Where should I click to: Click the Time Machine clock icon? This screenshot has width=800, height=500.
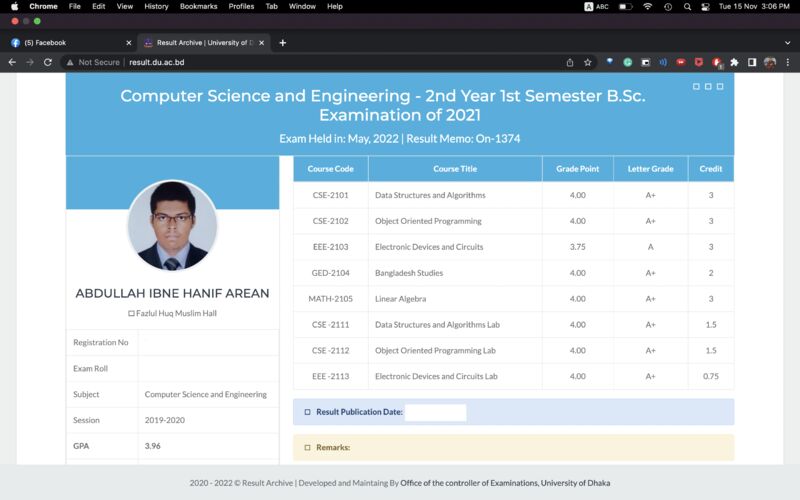coord(668,7)
